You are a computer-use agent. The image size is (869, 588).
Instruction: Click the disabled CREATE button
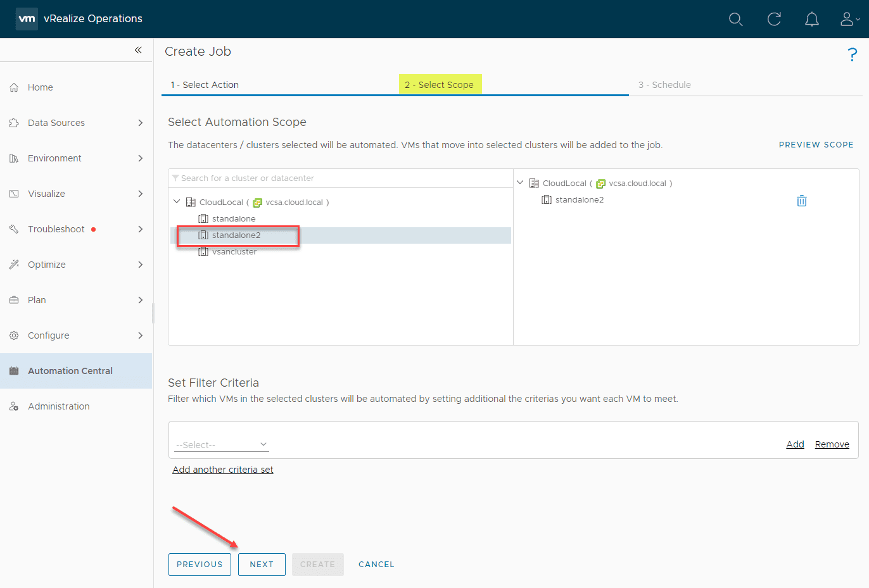tap(318, 565)
